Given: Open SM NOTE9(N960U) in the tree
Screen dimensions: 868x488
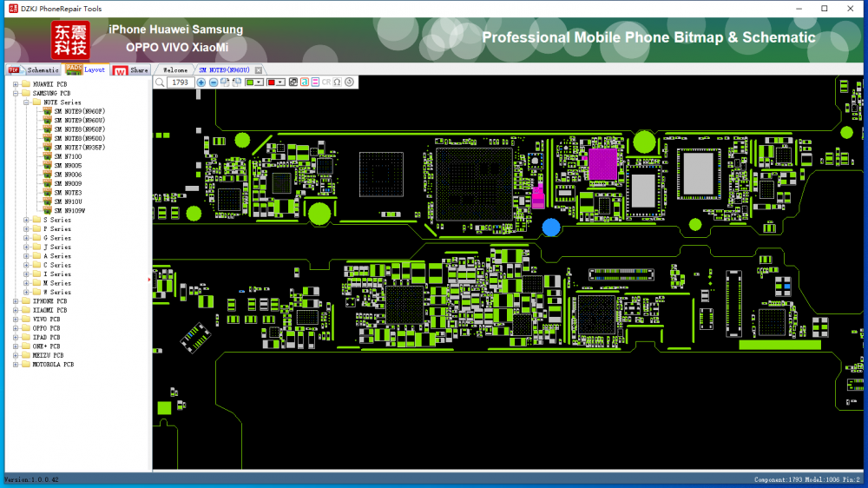Looking at the screenshot, I should [x=79, y=120].
